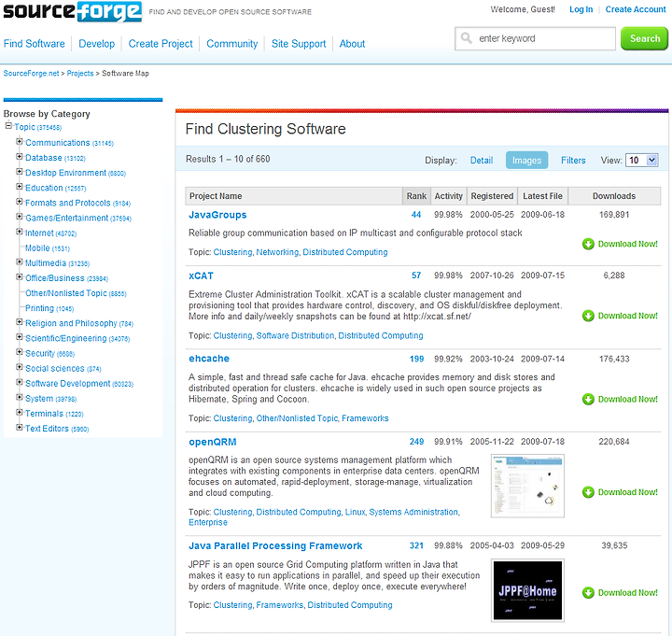Viewport: 672px width, 636px height.
Task: Expand the Software Development category node
Action: coord(20,382)
